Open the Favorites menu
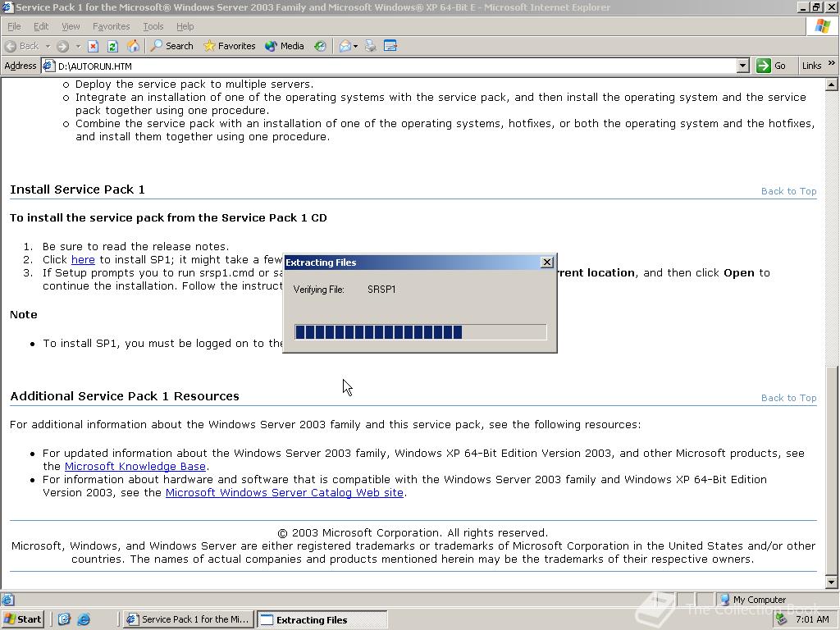This screenshot has height=630, width=840. click(111, 26)
